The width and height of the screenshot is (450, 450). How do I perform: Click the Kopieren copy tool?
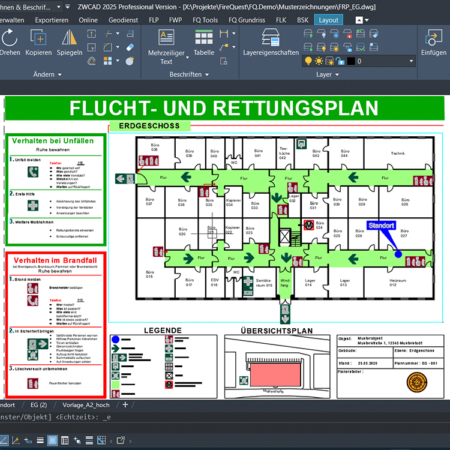(38, 42)
